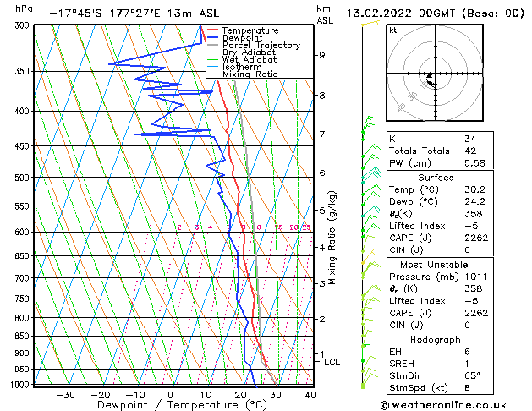Click the grey Parcel Trajectory legend line swatch
Viewport: 532px width, 411px height.
point(212,45)
